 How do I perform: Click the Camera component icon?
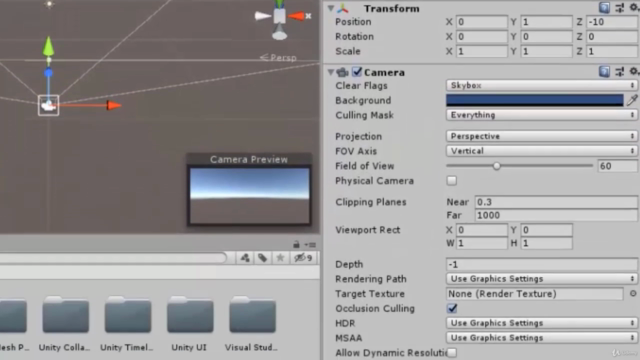pos(342,73)
